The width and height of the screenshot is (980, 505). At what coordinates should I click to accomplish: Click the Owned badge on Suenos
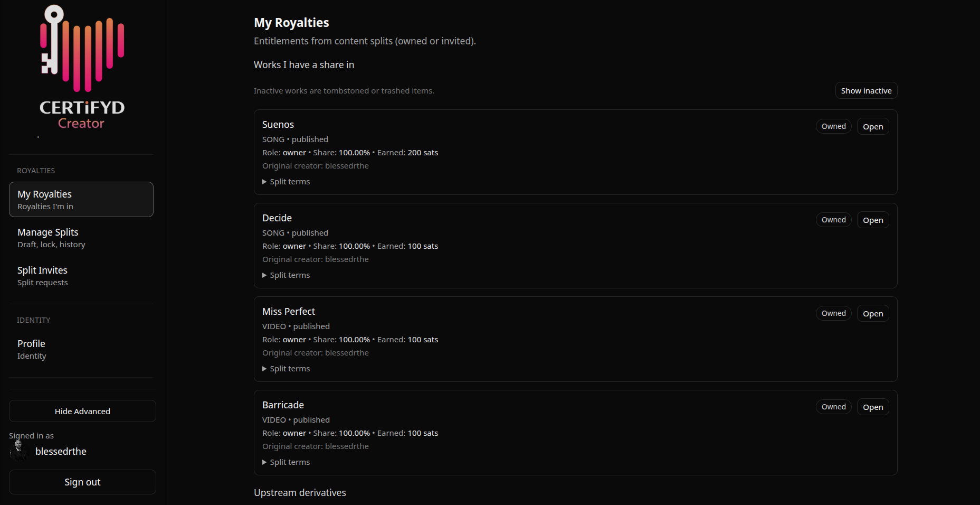[833, 126]
